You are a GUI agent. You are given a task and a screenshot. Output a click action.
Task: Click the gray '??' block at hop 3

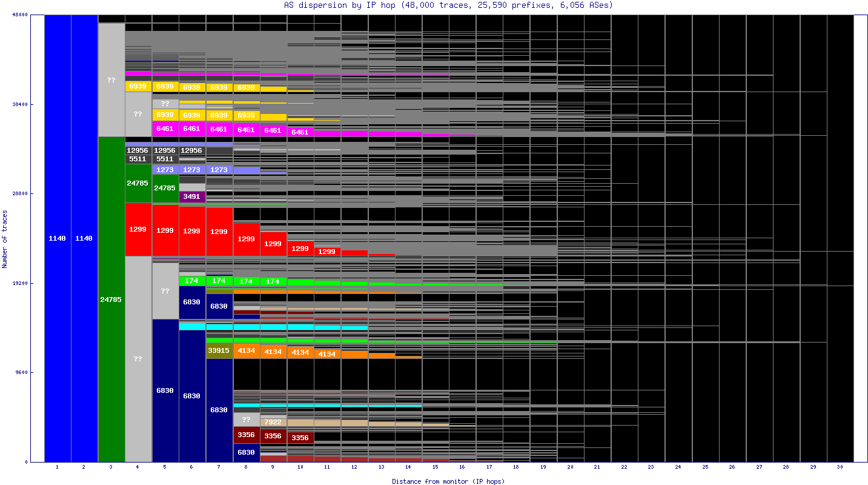pyautogui.click(x=111, y=80)
